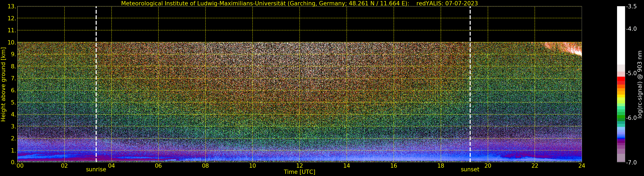Click the 'Time [UTC]' axis label
The image size is (644, 176).
[x=300, y=172]
